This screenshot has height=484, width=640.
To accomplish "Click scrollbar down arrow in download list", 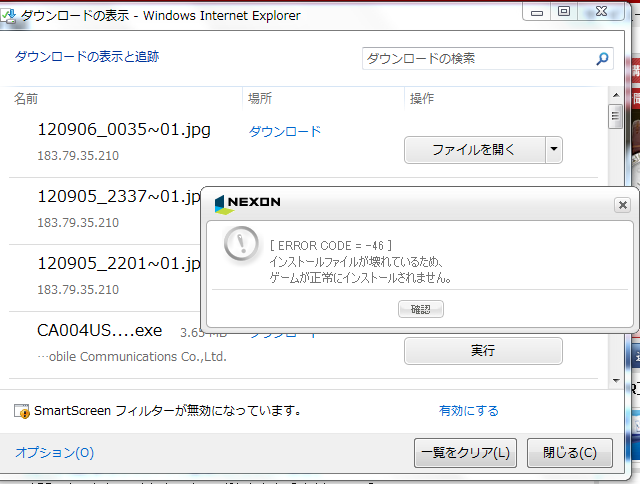I will coord(616,381).
